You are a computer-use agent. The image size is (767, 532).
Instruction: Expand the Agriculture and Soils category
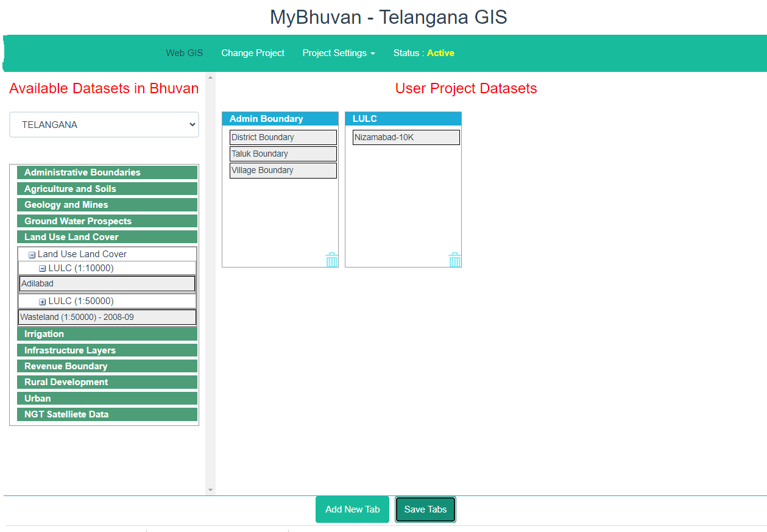click(x=107, y=189)
